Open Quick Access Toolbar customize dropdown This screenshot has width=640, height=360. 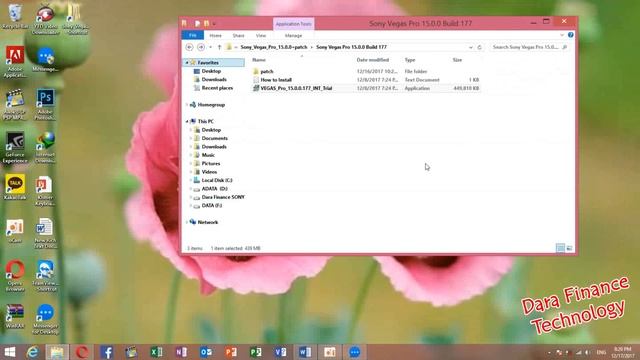[214, 24]
